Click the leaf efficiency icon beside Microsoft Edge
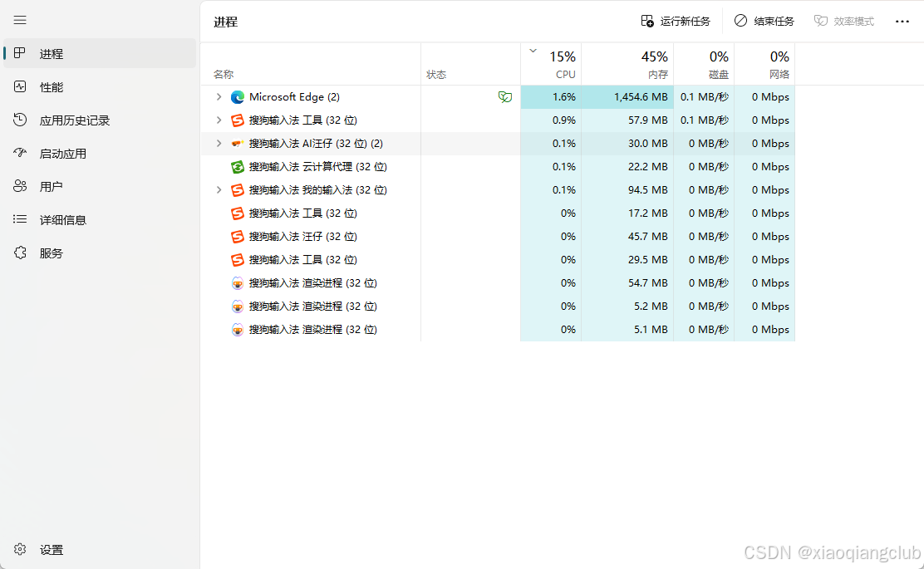 [x=505, y=96]
